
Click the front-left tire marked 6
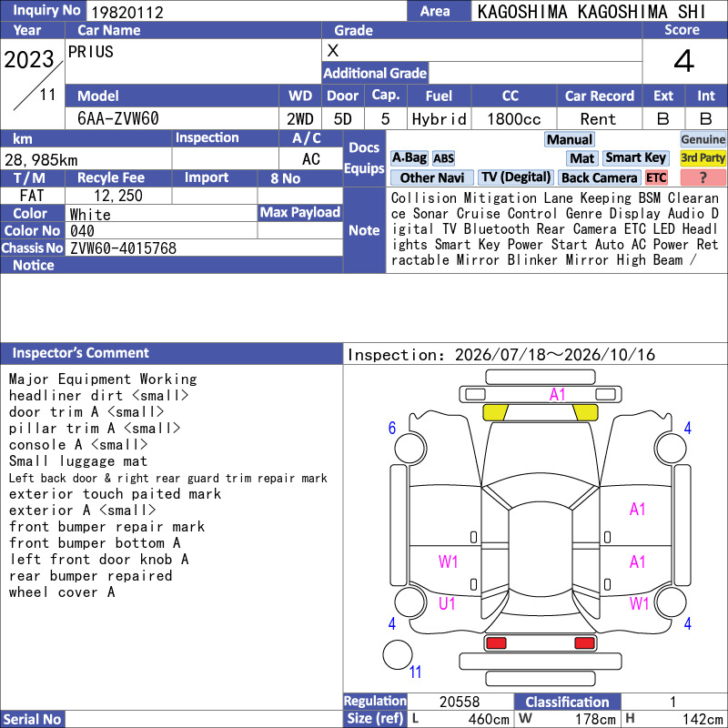coord(410,449)
